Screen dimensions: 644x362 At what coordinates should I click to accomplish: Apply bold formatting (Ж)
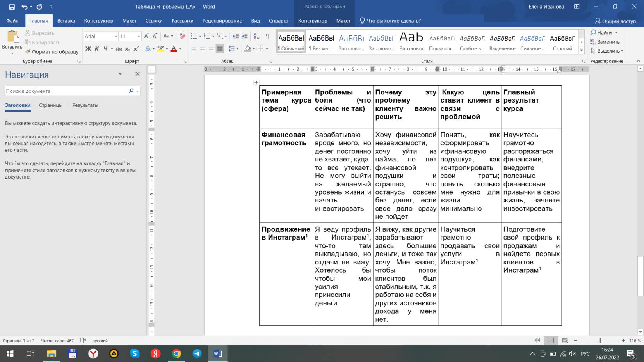[x=88, y=49]
